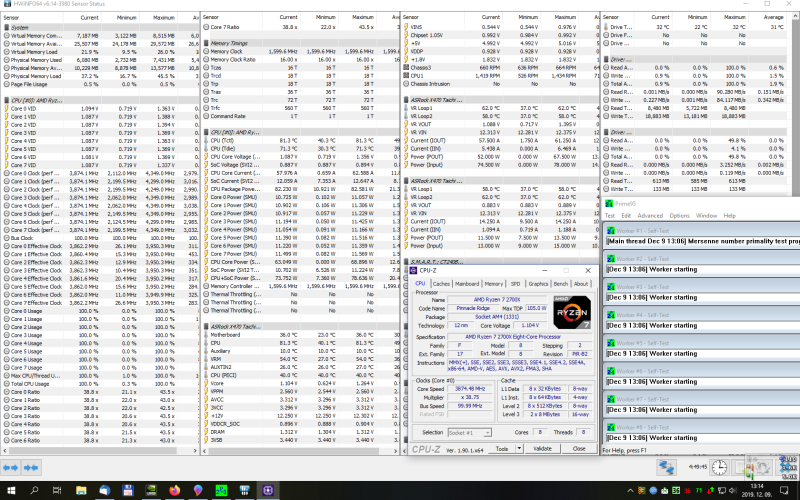
Task: Select the Total CPU Usage sensor row
Action: [100, 384]
